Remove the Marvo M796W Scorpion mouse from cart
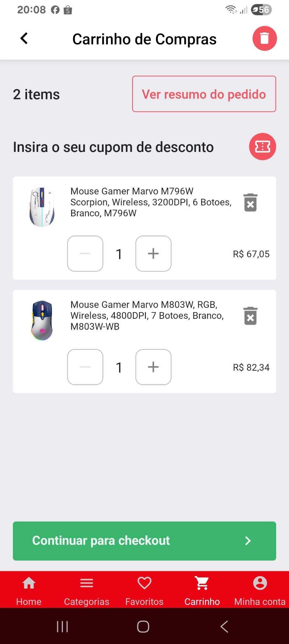The height and width of the screenshot is (644, 289). pyautogui.click(x=250, y=203)
